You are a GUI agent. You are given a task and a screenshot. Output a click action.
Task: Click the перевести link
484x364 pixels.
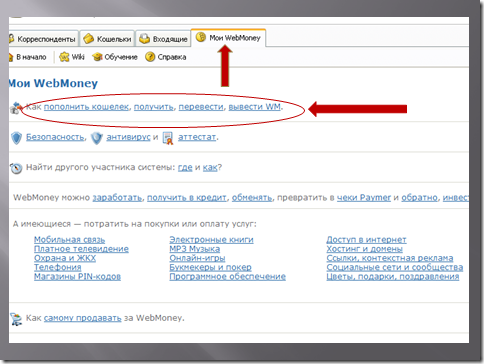pos(201,107)
